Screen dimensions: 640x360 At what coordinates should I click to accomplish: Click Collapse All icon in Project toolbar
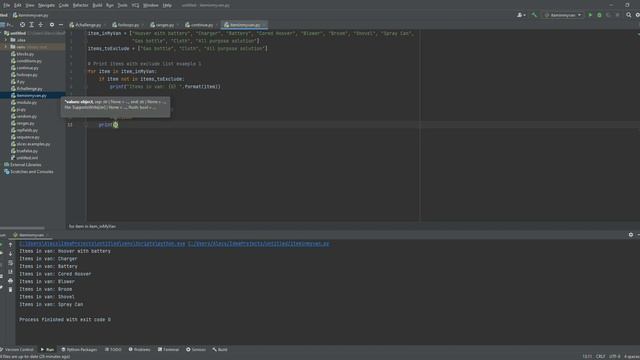coord(40,25)
